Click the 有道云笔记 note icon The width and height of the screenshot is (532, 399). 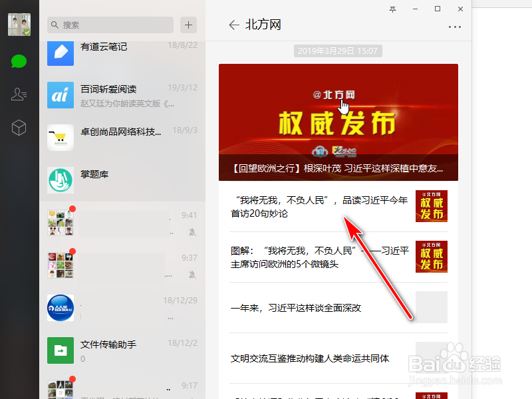pos(60,53)
